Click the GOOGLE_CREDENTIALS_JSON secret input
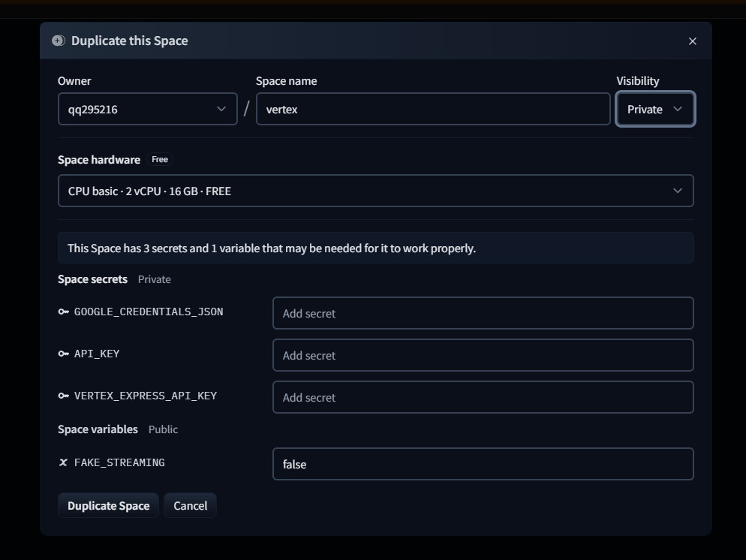The height and width of the screenshot is (560, 746). [483, 313]
